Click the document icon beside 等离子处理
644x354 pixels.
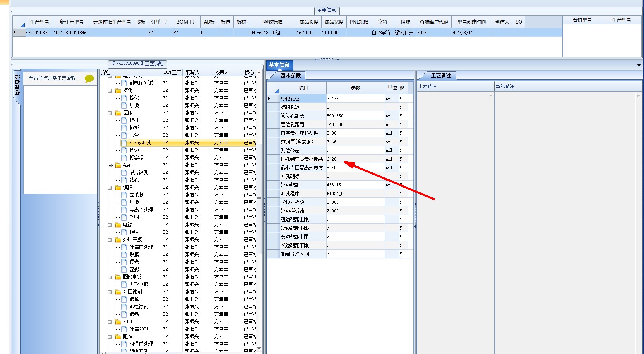pyautogui.click(x=124, y=210)
